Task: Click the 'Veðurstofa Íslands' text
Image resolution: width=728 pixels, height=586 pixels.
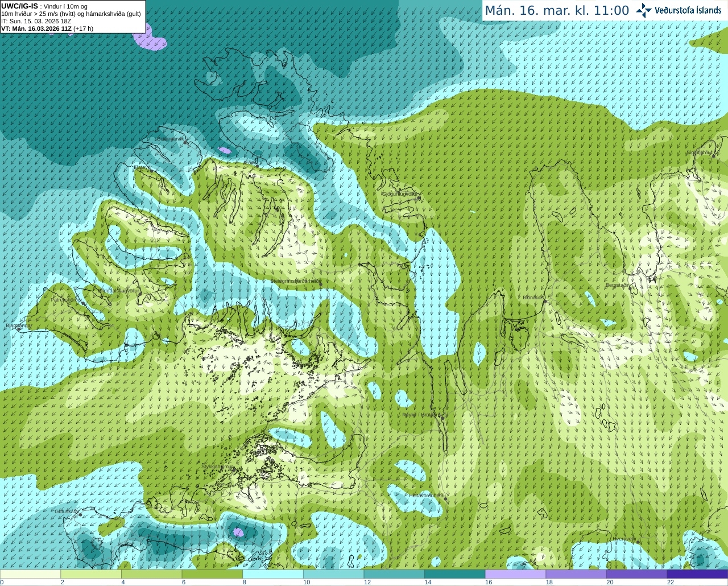Action: coord(688,10)
